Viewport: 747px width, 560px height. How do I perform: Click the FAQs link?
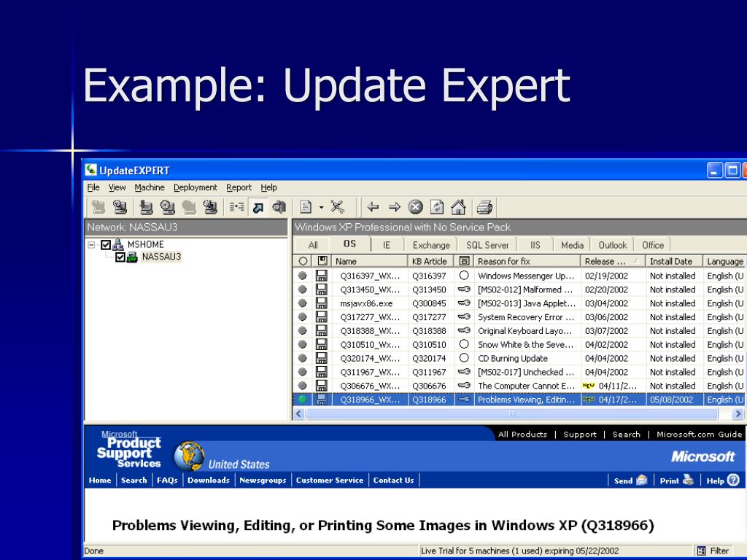[167, 480]
